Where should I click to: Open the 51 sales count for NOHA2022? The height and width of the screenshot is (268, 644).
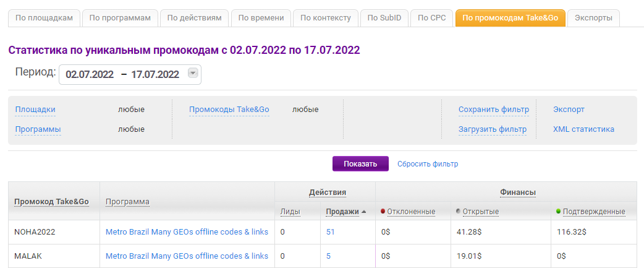(331, 232)
